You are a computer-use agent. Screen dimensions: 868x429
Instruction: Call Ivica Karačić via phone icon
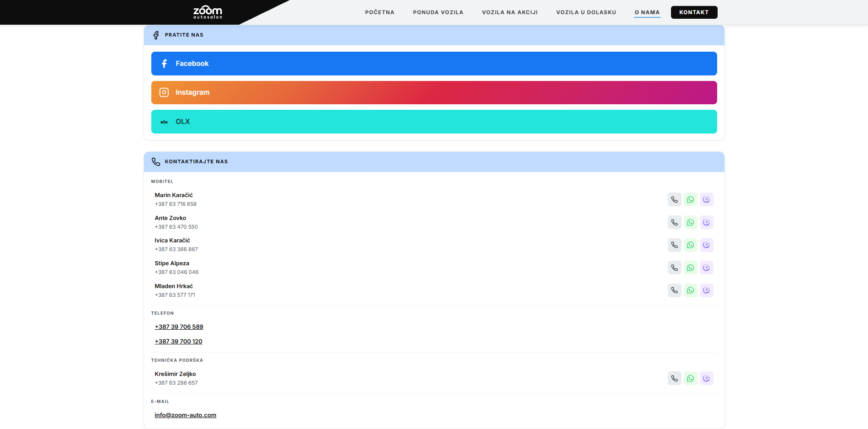coord(674,245)
